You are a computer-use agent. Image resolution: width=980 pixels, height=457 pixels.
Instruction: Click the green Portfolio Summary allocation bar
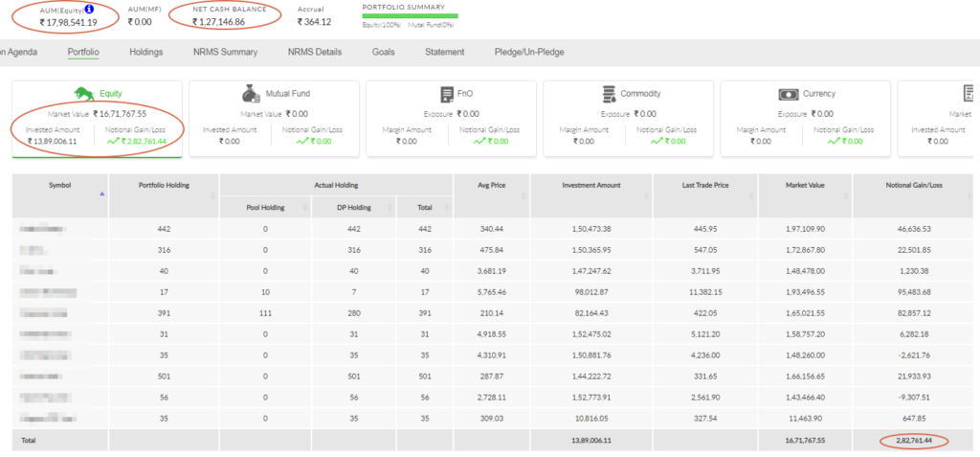point(410,15)
